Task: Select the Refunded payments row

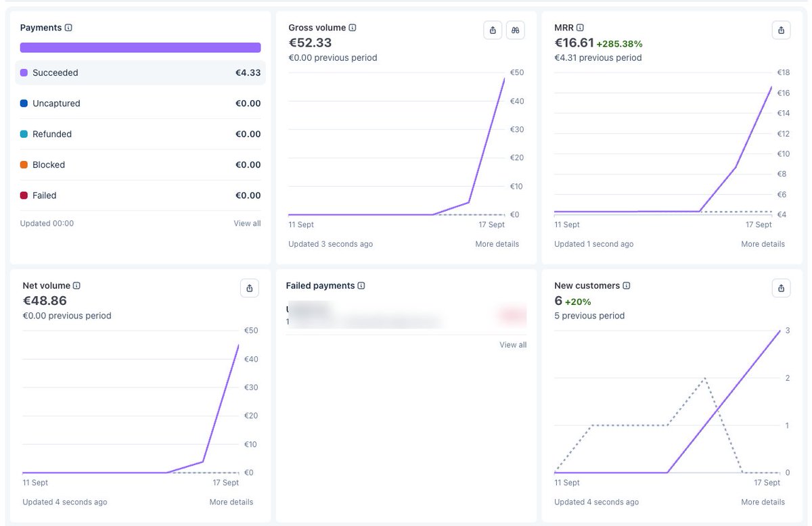Action: click(x=141, y=134)
